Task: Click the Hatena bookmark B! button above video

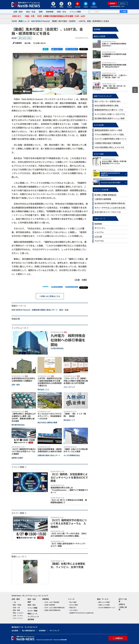Action: pos(45,49)
